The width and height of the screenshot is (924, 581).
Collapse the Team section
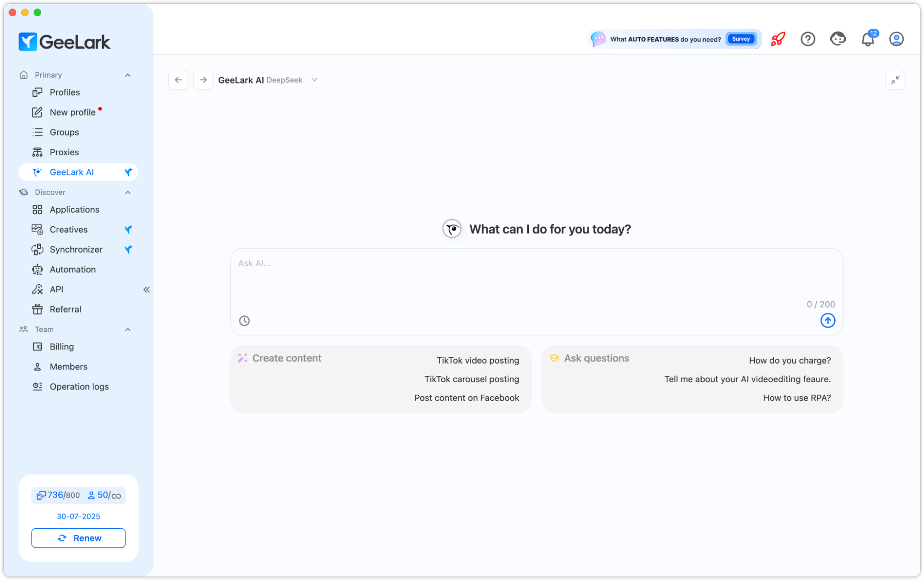(128, 330)
